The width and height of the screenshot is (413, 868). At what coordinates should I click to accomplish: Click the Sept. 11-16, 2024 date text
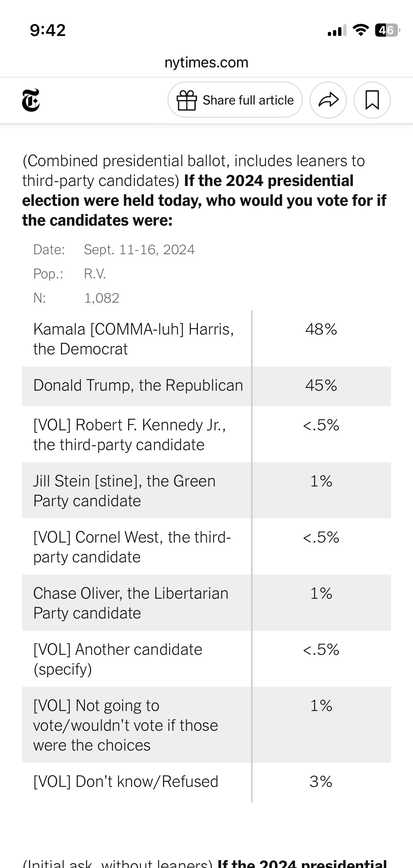[x=139, y=250]
